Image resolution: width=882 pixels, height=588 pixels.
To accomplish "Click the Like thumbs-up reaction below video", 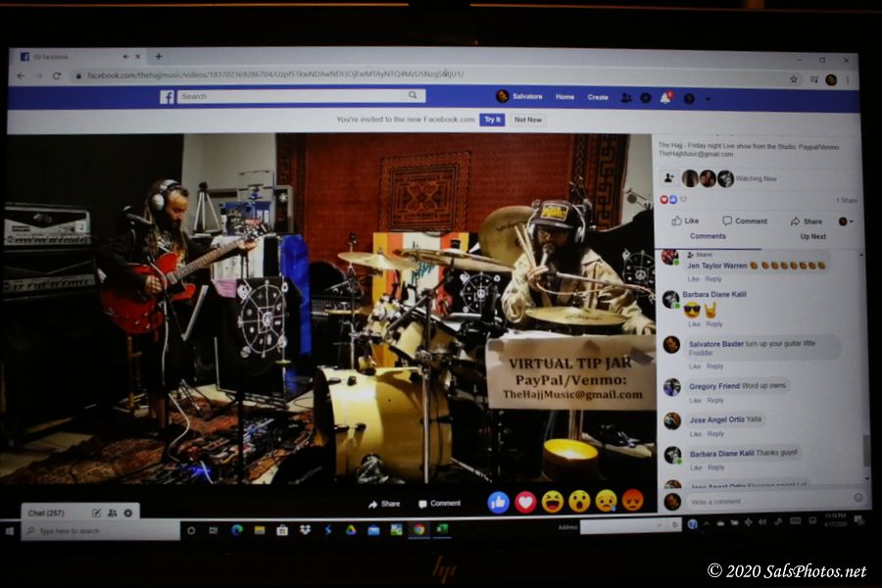I will coord(499,503).
